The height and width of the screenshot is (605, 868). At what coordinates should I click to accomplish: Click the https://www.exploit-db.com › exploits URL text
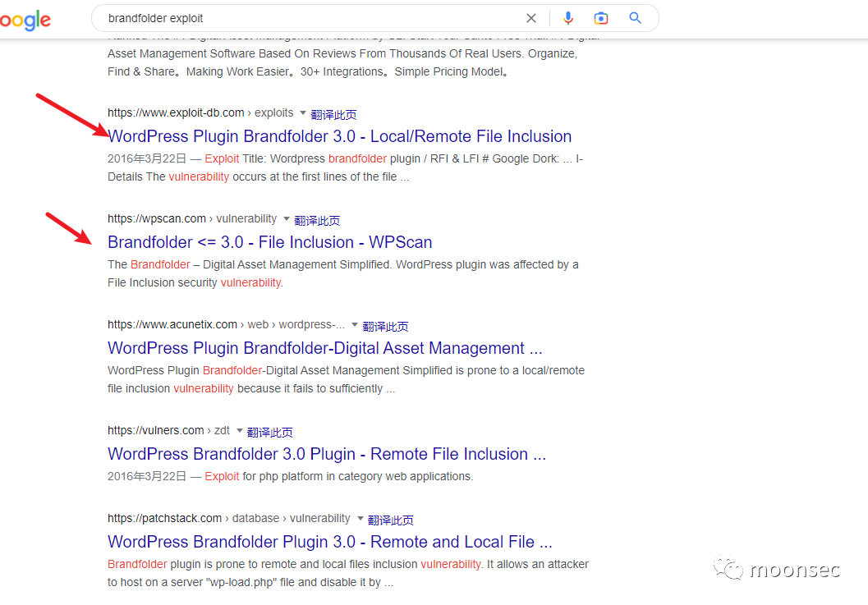point(200,113)
